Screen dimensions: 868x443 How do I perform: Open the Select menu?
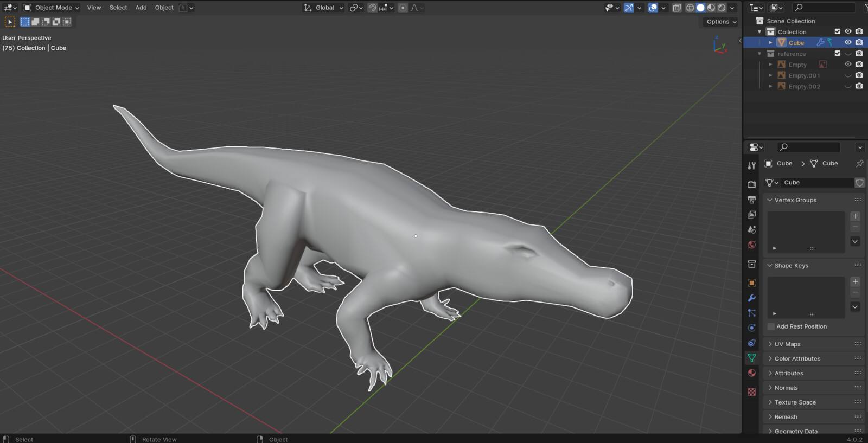click(118, 8)
